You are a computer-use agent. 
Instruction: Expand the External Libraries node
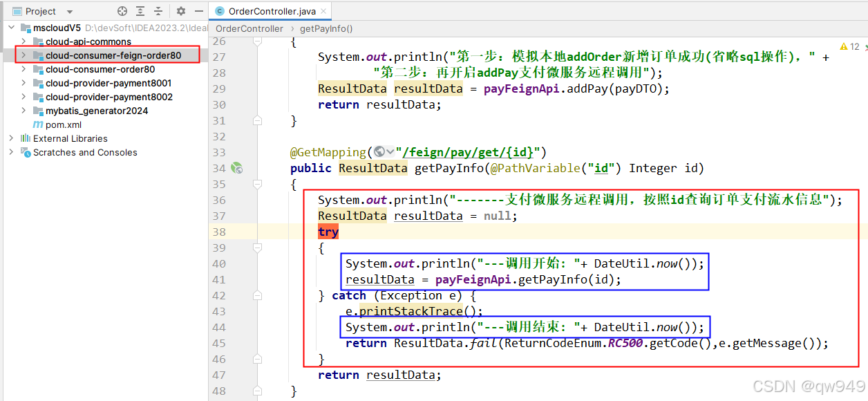click(x=11, y=138)
